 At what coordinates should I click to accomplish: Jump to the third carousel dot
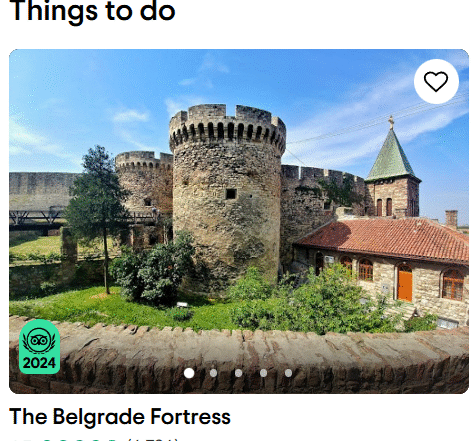pos(238,373)
